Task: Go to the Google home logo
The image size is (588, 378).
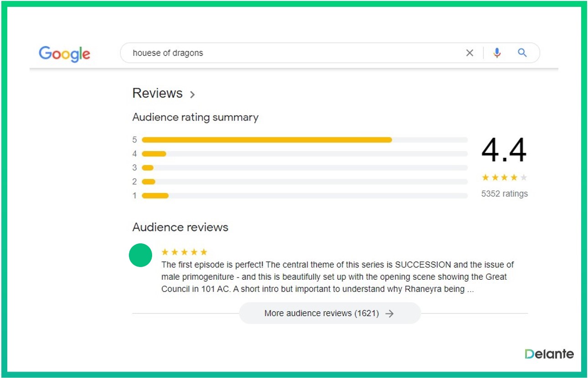Action: [65, 54]
